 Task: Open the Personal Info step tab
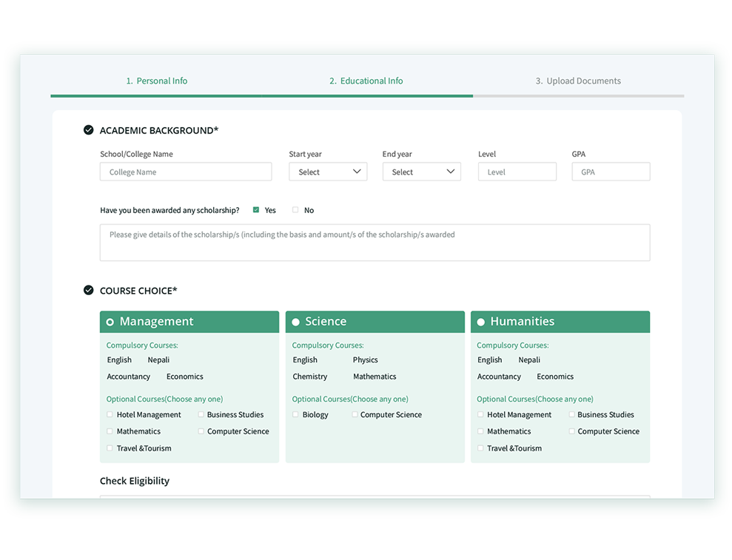[156, 81]
